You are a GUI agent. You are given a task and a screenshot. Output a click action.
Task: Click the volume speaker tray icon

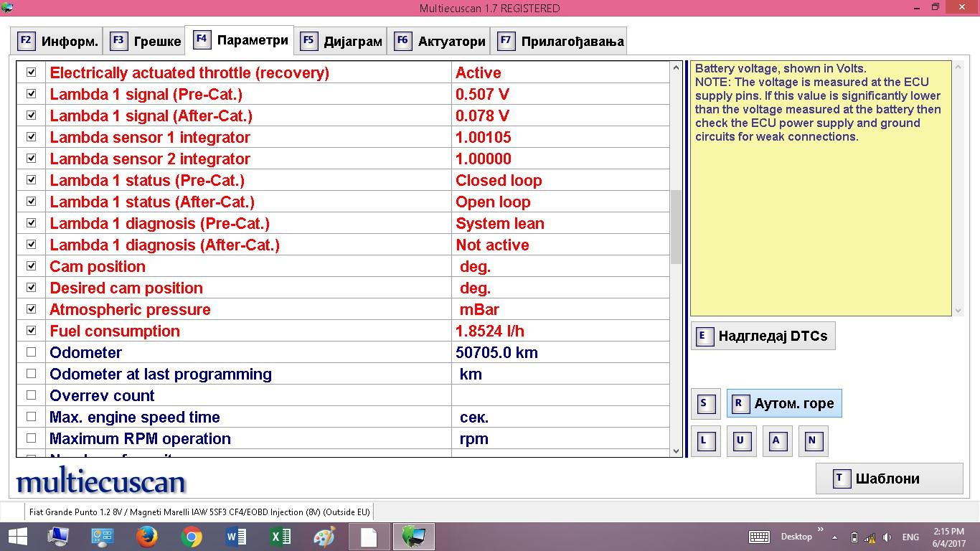pyautogui.click(x=887, y=537)
